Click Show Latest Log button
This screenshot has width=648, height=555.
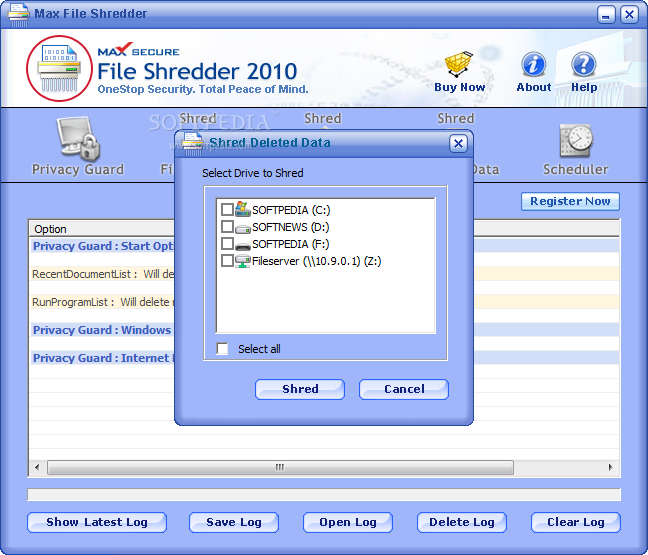[x=97, y=522]
